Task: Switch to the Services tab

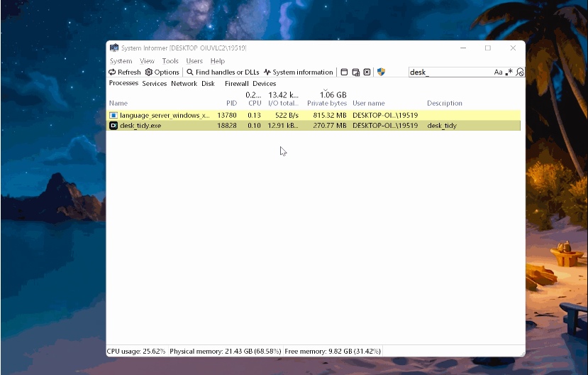Action: point(154,83)
